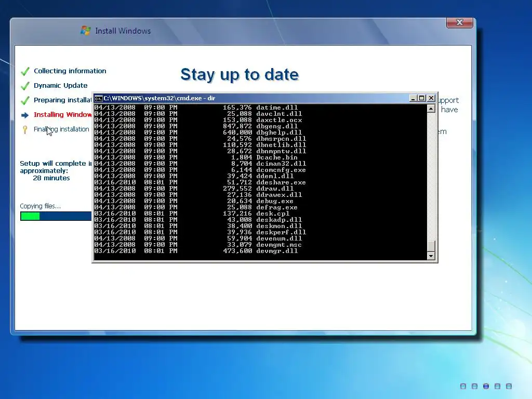
Task: Click the devmgmt.msc line in cmd
Action: 198,245
